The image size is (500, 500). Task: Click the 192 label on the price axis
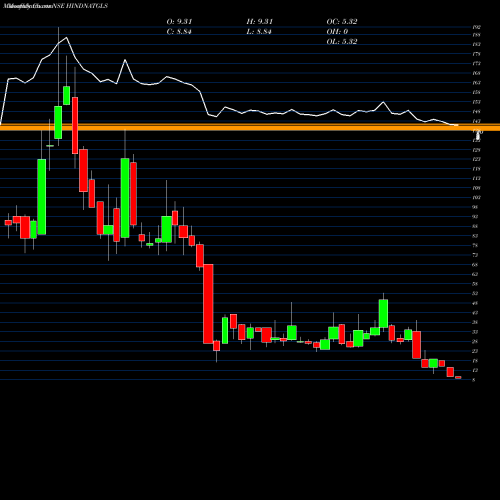click(x=476, y=27)
